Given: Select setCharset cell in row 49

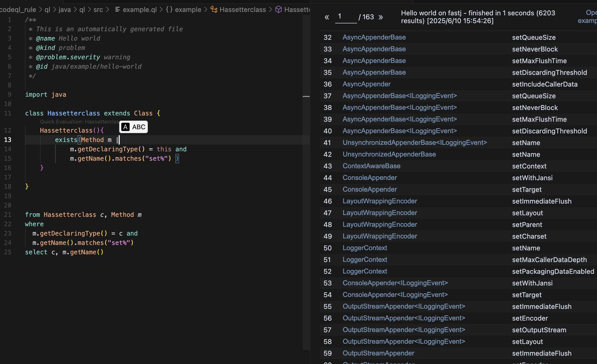Looking at the screenshot, I should click(x=529, y=236).
